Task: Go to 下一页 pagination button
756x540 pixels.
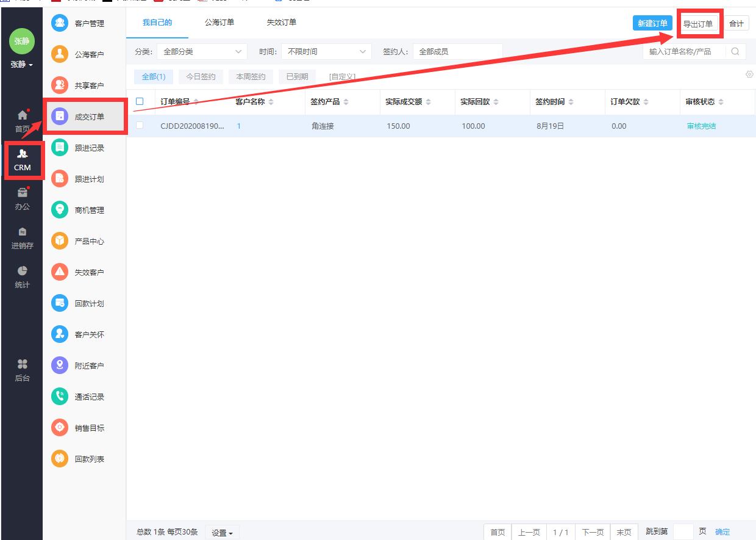Action: point(593,532)
